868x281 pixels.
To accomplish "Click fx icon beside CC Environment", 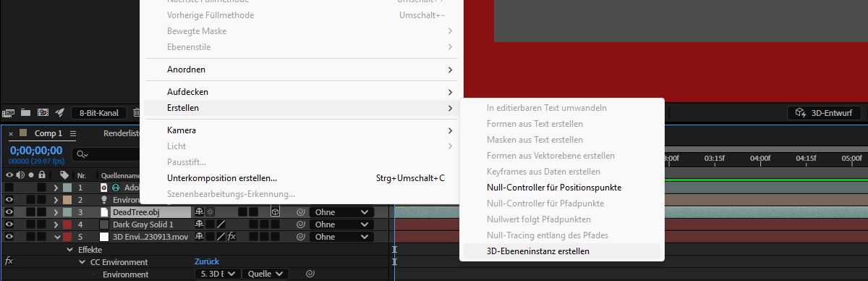I will pos(9,261).
